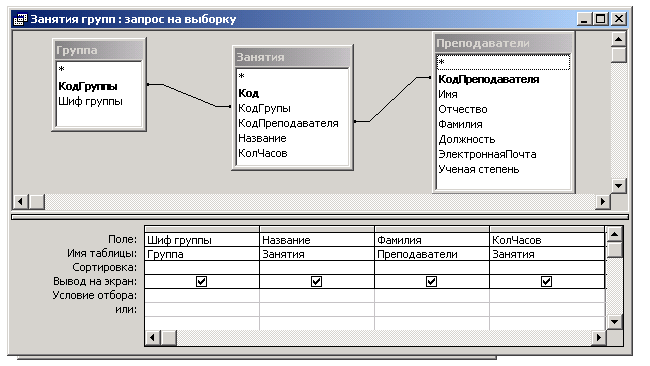
Task: Click table name cell Группа in grid
Action: click(x=202, y=254)
